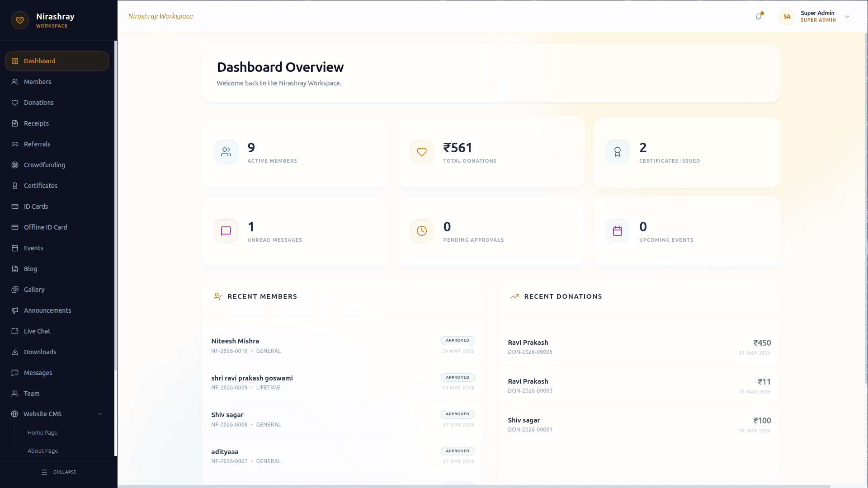Open Offline ID Card page
Viewport: 868px width, 488px height.
(x=57, y=227)
